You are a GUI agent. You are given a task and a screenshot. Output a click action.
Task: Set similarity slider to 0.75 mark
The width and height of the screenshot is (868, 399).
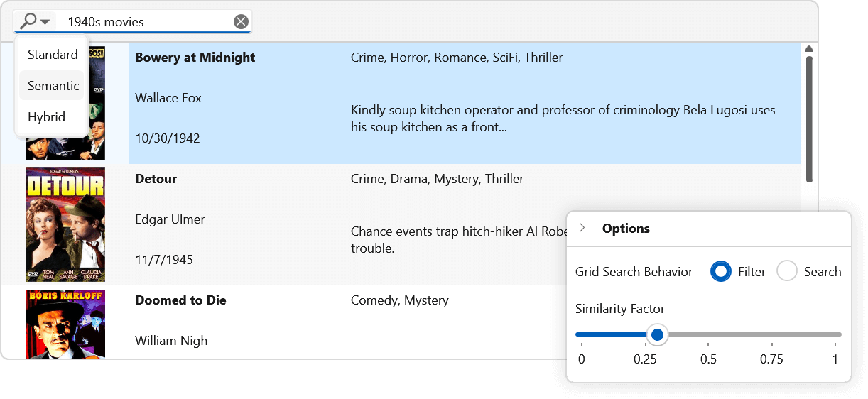point(771,334)
